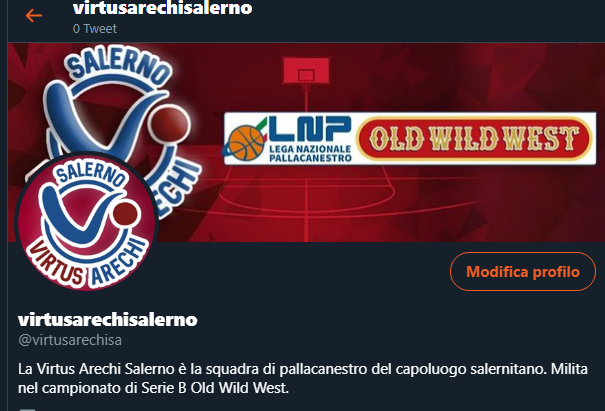Select the header title virtusarechisalerno at top
Image resolution: width=605 pixels, height=411 pixels.
click(162, 8)
